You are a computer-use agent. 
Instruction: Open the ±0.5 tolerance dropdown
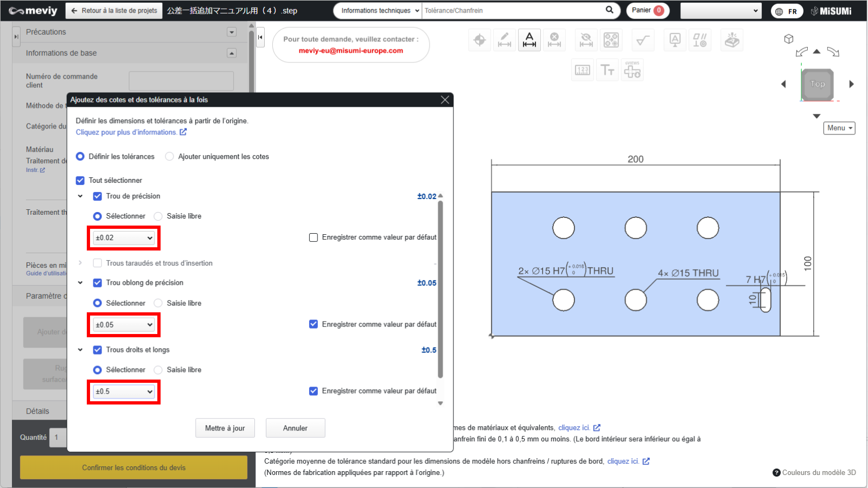(x=124, y=391)
